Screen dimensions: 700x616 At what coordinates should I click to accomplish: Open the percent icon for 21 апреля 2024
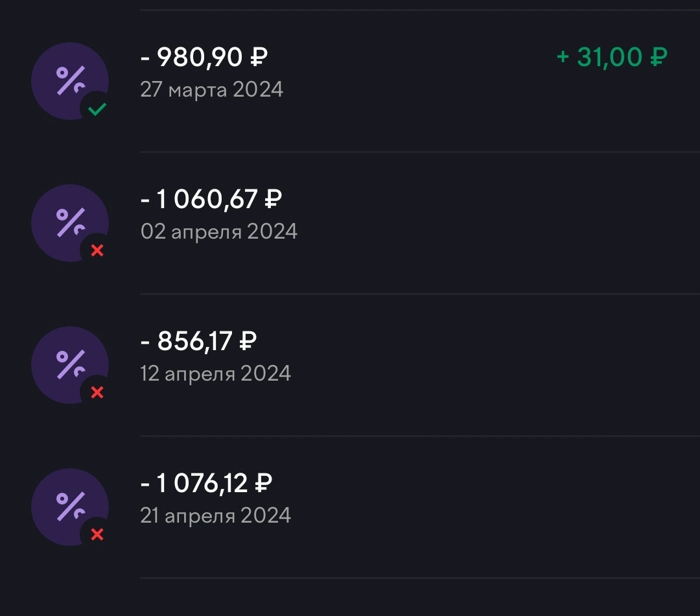pyautogui.click(x=70, y=507)
